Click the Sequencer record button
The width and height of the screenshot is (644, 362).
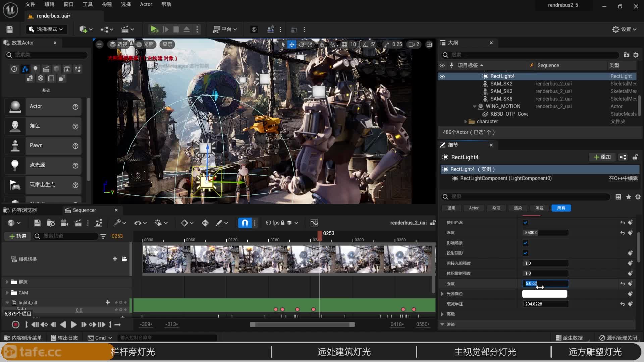15,324
